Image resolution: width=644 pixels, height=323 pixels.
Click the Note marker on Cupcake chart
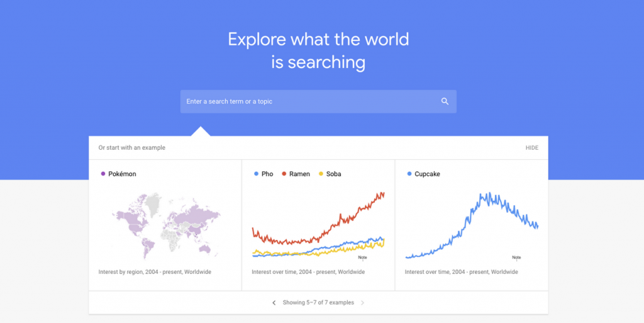(x=516, y=258)
